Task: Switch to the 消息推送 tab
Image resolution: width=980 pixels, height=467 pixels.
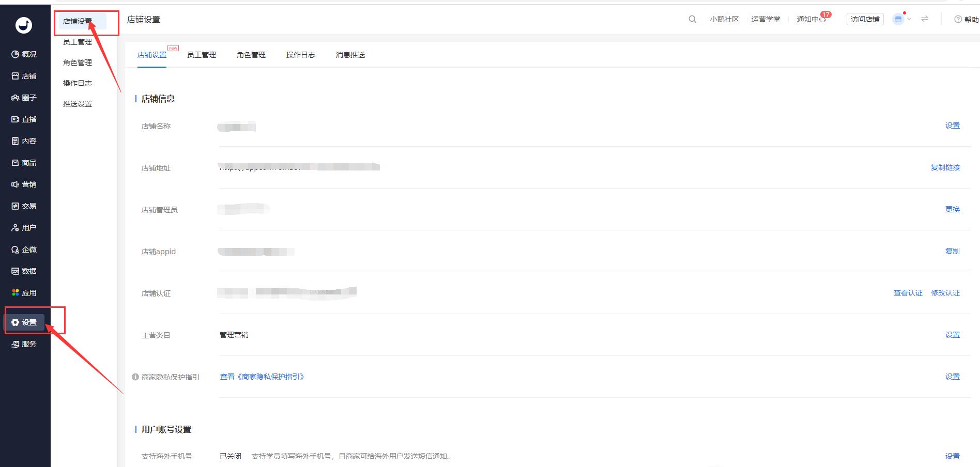Action: click(350, 55)
